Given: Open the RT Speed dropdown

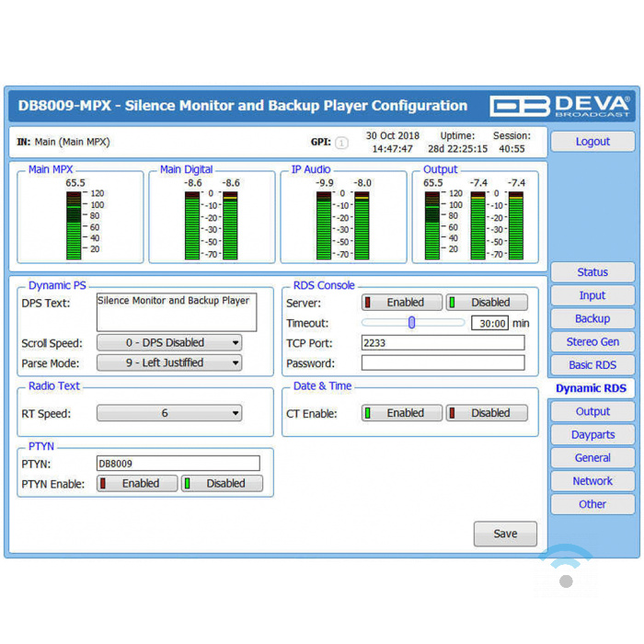Looking at the screenshot, I should coord(169,414).
